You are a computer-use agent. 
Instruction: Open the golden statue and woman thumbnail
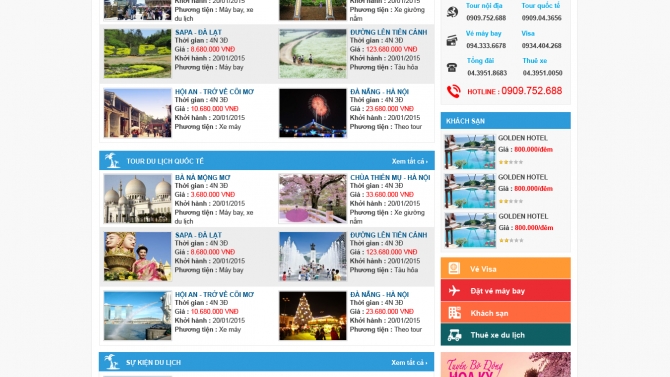pos(137,256)
